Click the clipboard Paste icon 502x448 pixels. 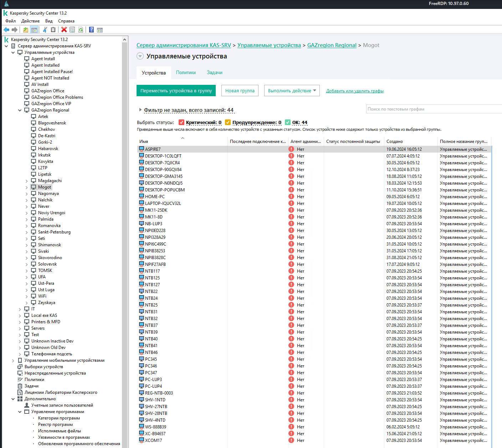(53, 30)
